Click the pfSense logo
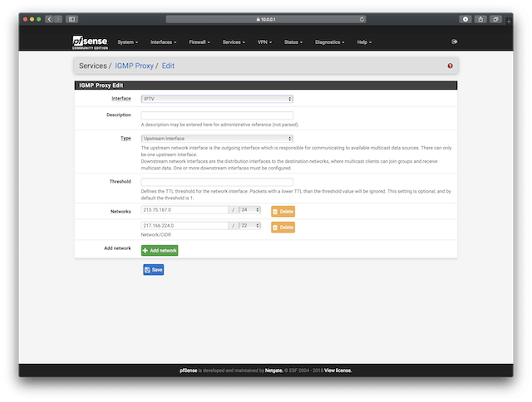532x402 pixels. coord(90,42)
